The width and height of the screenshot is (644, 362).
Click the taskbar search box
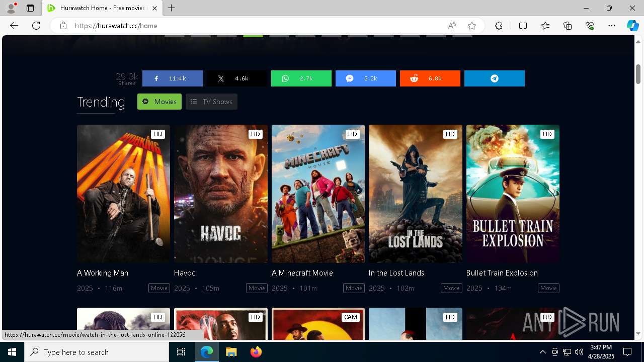pyautogui.click(x=97, y=352)
